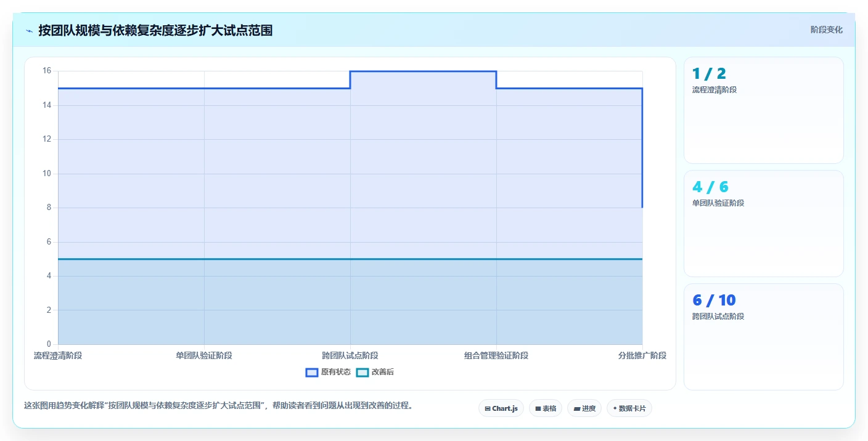Click the description text below the chart

[x=218, y=405]
